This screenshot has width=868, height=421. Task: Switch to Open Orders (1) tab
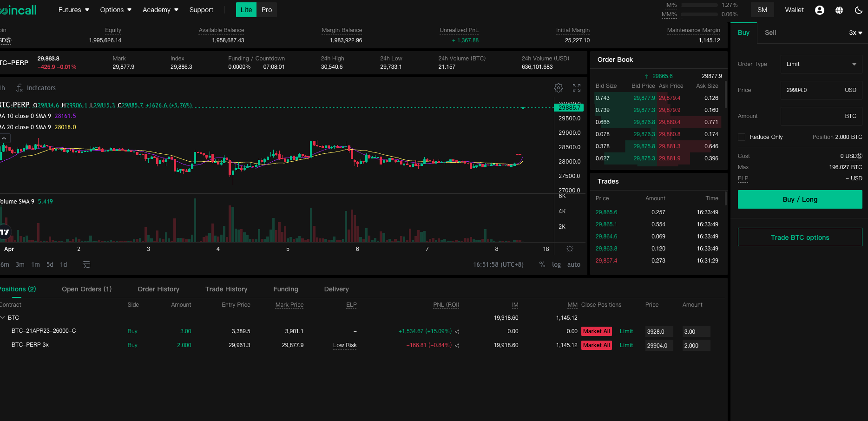point(87,289)
